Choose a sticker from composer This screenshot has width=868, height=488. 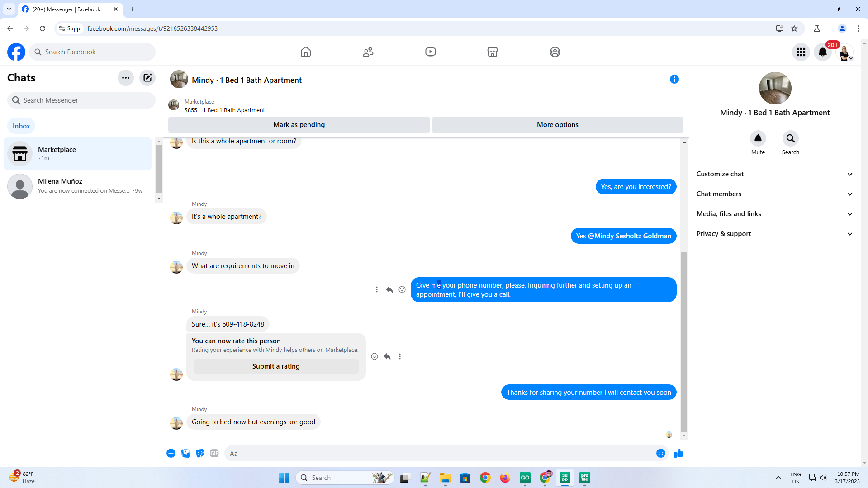coord(200,453)
